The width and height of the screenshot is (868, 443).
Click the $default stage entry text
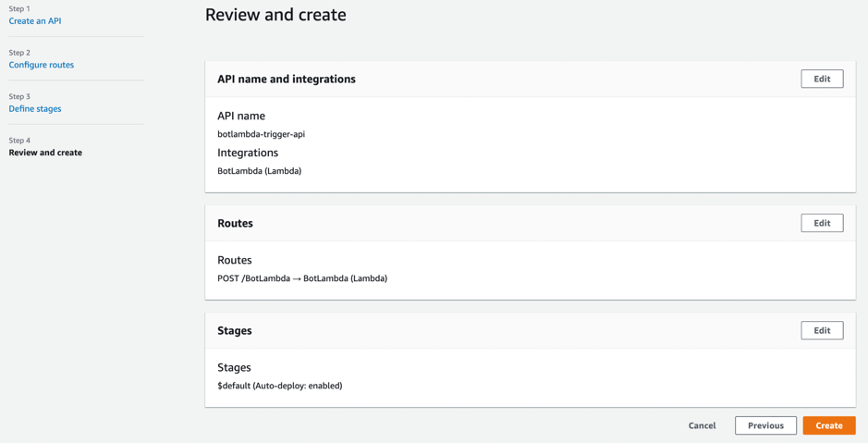(279, 386)
